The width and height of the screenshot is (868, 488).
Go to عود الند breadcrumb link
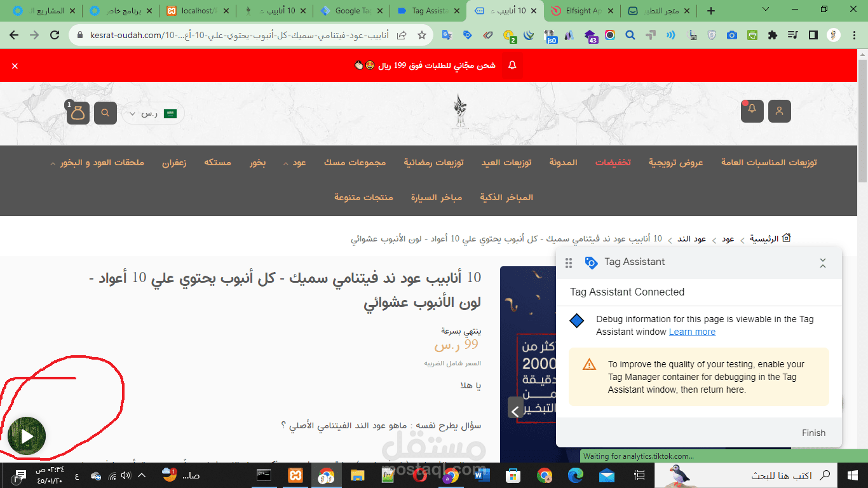pos(692,239)
